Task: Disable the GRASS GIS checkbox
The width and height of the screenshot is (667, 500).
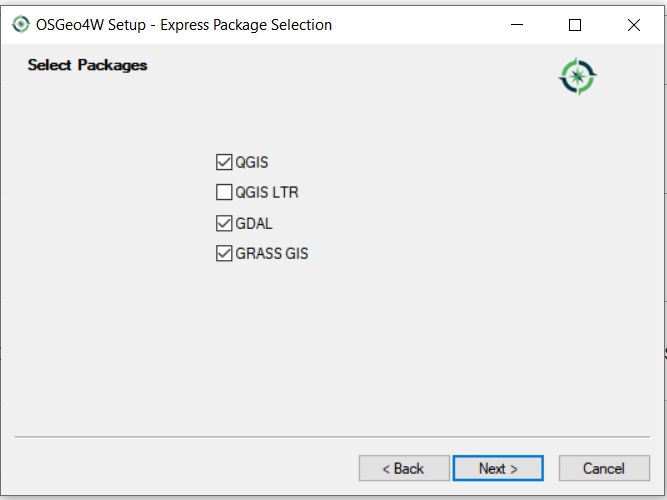Action: click(224, 253)
